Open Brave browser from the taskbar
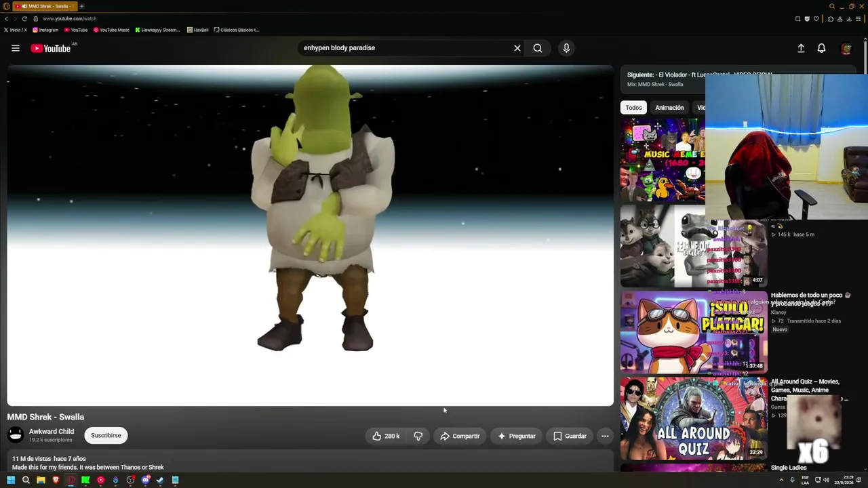 [56, 481]
